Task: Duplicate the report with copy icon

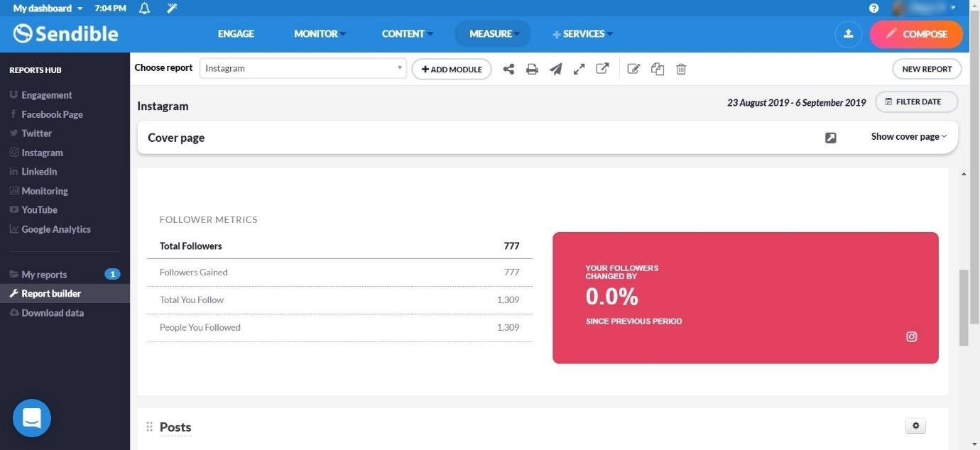Action: (658, 69)
